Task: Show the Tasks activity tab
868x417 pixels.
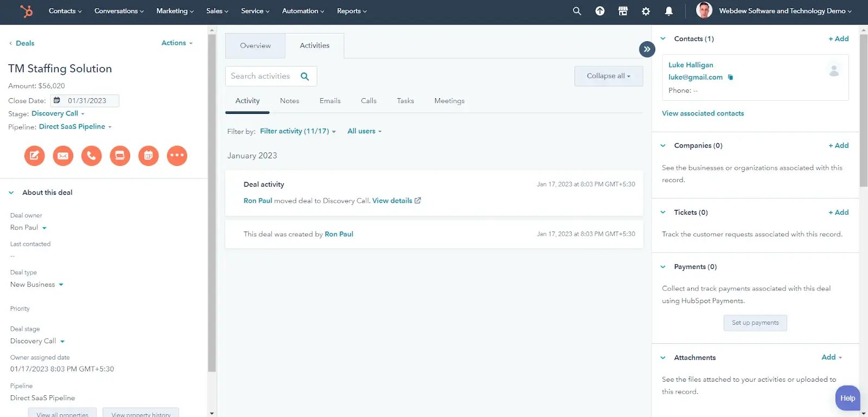Action: (405, 101)
